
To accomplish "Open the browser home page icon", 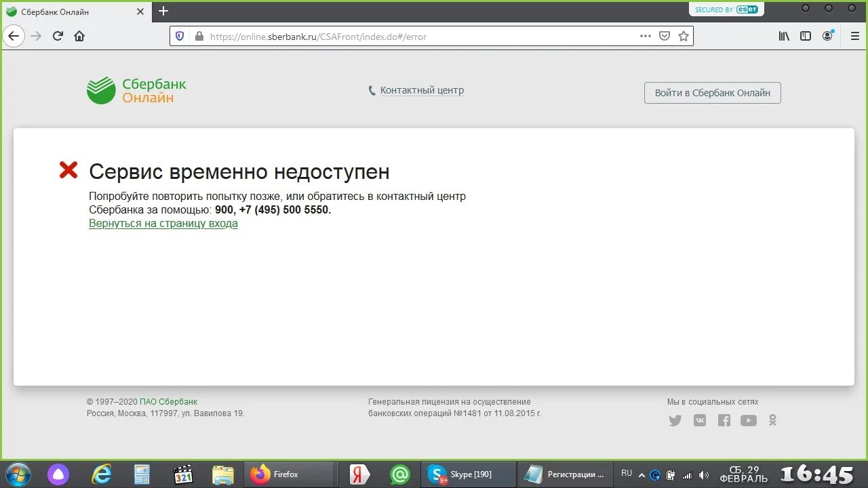I will coord(79,36).
